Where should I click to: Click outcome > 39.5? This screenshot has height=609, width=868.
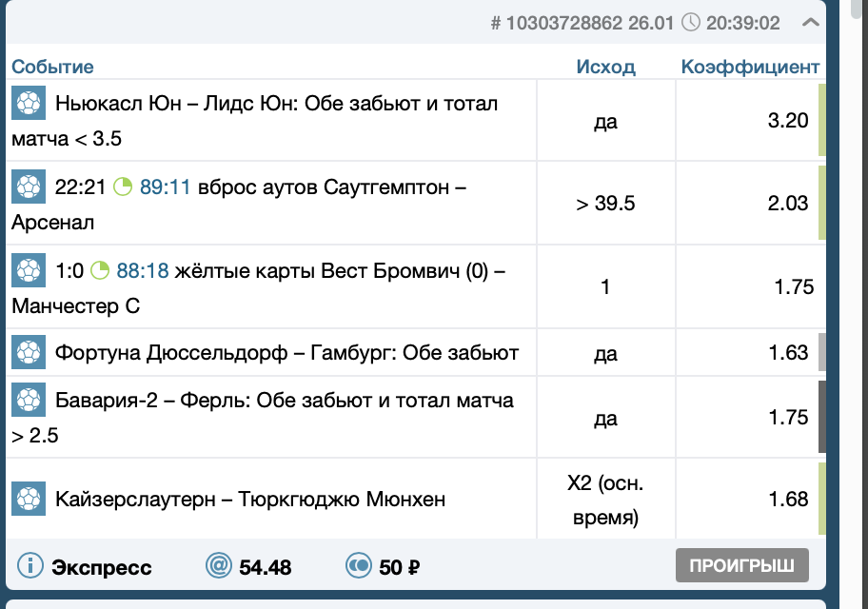[605, 204]
